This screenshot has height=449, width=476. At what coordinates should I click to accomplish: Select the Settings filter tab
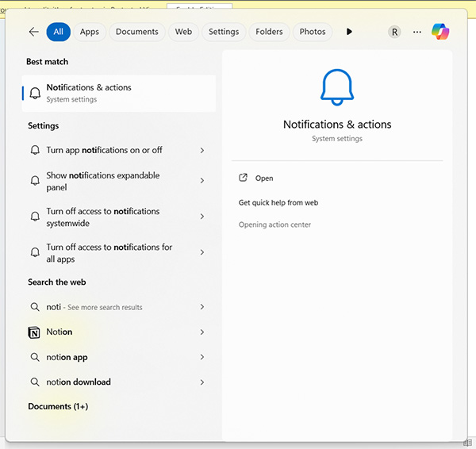[x=224, y=32]
